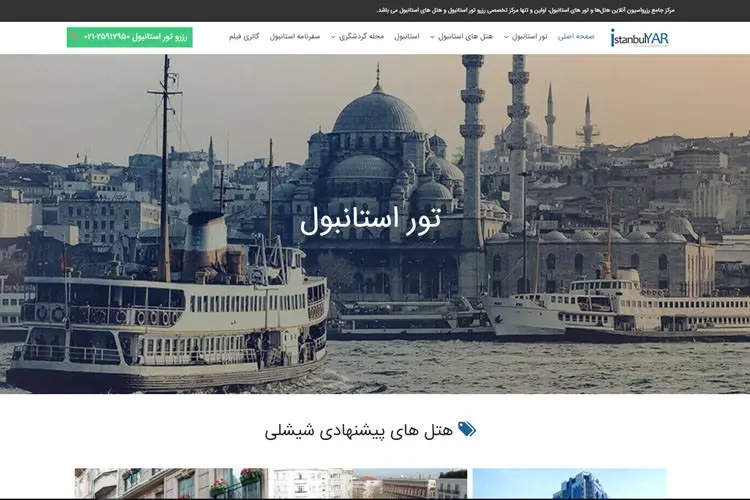Expand the تور استانبول dropdown chevron
Viewport: 750px width, 500px height.
coord(506,37)
